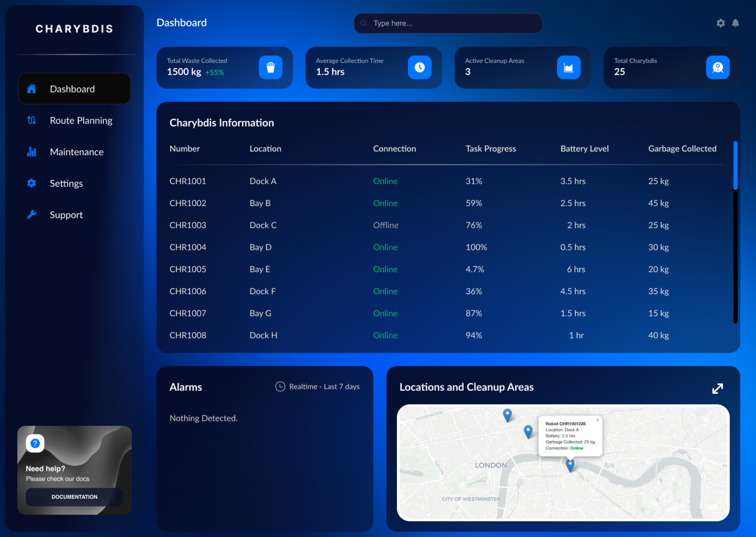
Task: Click the Maintenance bar chart icon
Action: 31,152
